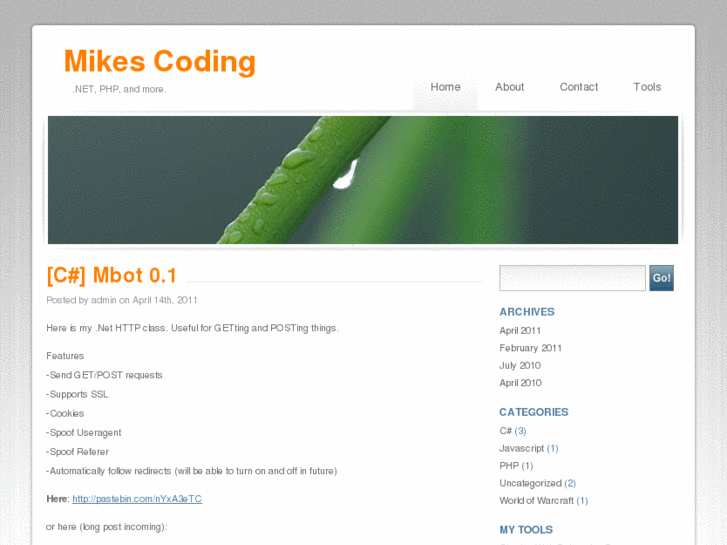This screenshot has height=545, width=727.
Task: Click 'or here (long post incoming):' text
Action: [107, 527]
